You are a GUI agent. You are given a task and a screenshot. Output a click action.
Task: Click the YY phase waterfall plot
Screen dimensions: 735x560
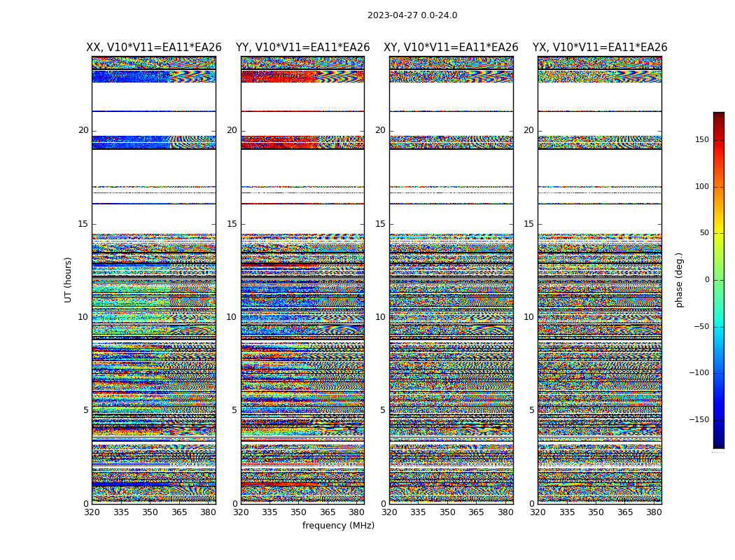303,280
